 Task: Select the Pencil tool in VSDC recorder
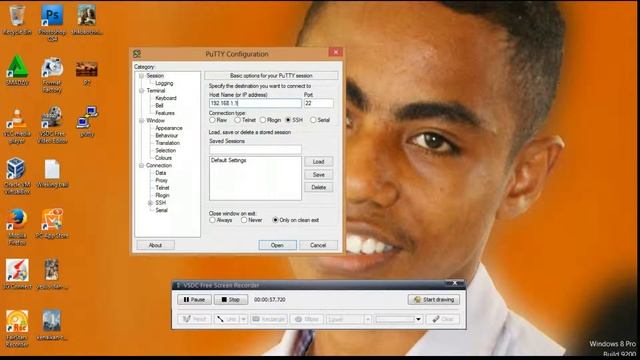pyautogui.click(x=194, y=319)
